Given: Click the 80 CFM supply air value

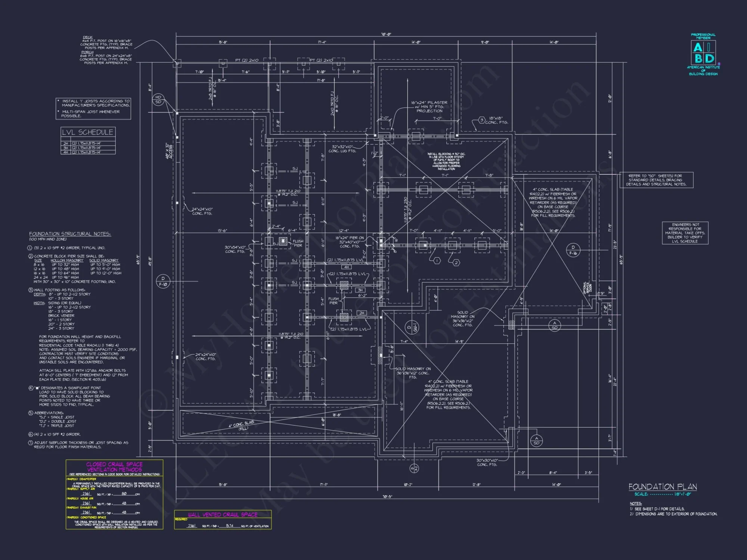Looking at the screenshot, I should point(125,494).
